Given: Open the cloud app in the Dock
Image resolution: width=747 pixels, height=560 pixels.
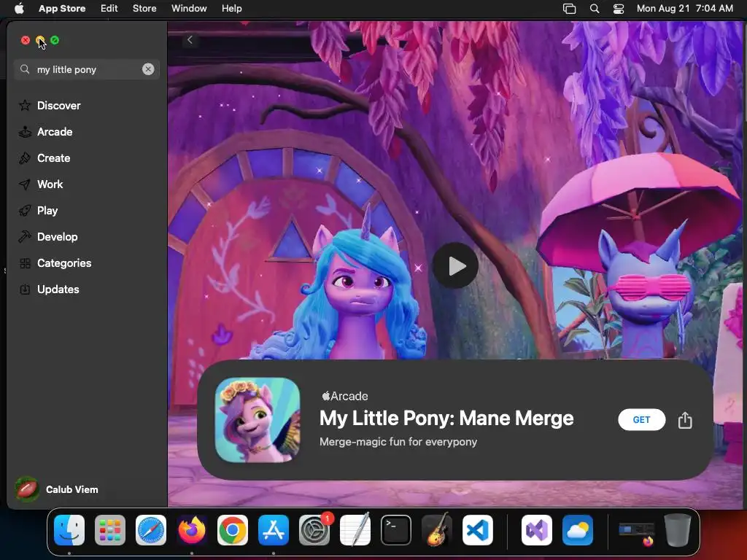Looking at the screenshot, I should click(578, 529).
